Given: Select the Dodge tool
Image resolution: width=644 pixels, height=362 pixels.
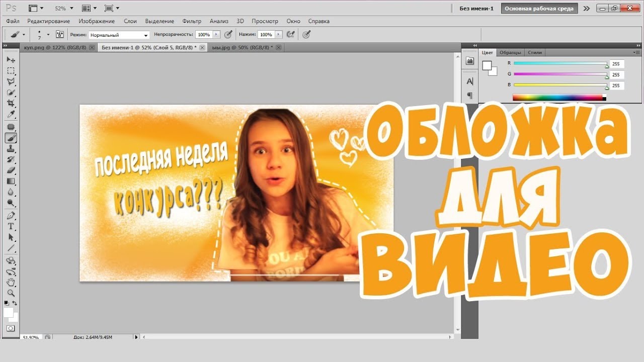Looking at the screenshot, I should (11, 203).
